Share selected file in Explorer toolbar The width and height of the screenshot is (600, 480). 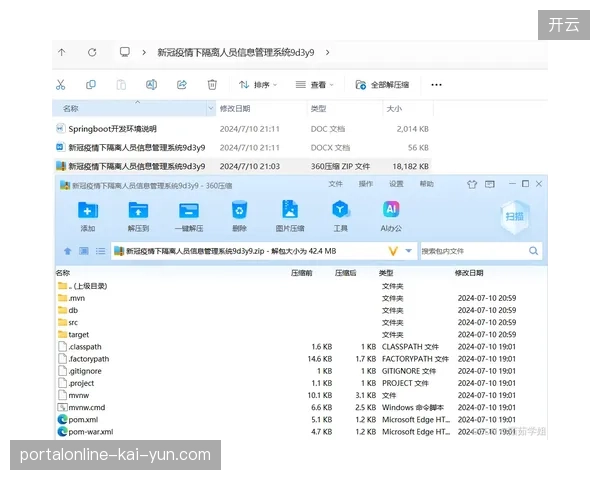(x=182, y=85)
